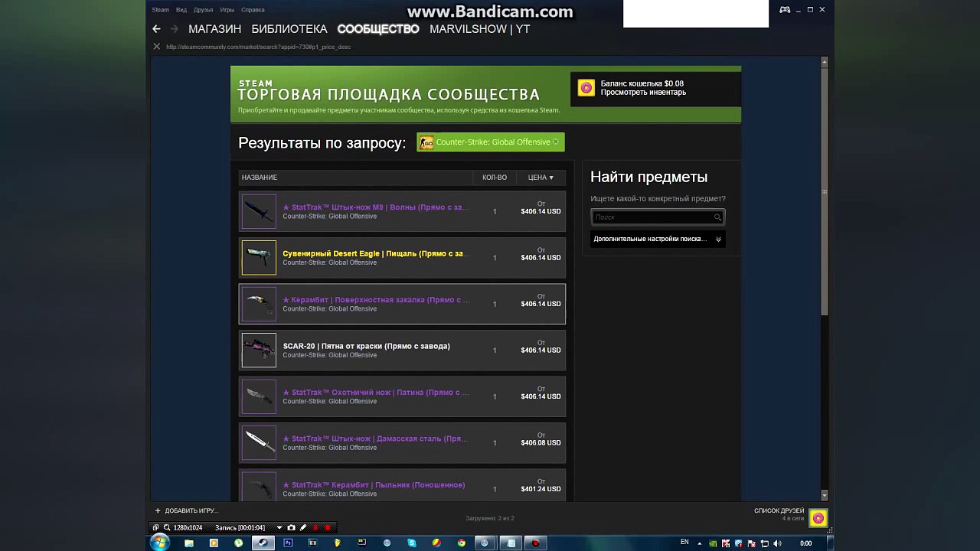This screenshot has height=551, width=980.
Task: Open the Игры menu
Action: [x=227, y=10]
